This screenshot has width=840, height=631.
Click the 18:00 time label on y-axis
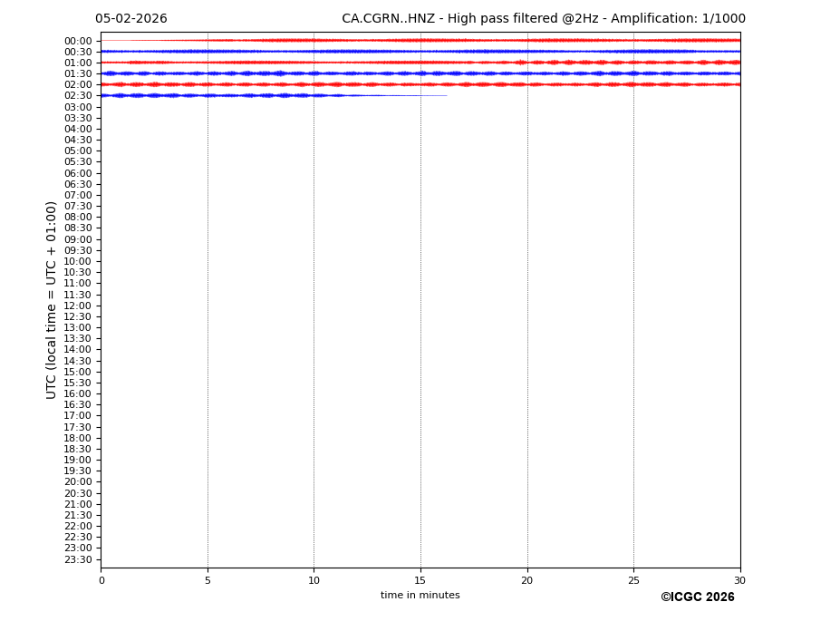77,438
